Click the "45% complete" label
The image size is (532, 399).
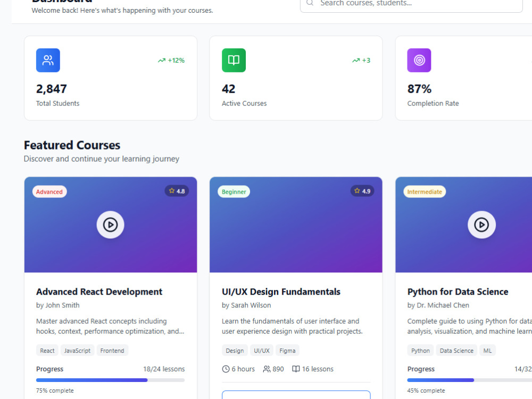tap(426, 390)
